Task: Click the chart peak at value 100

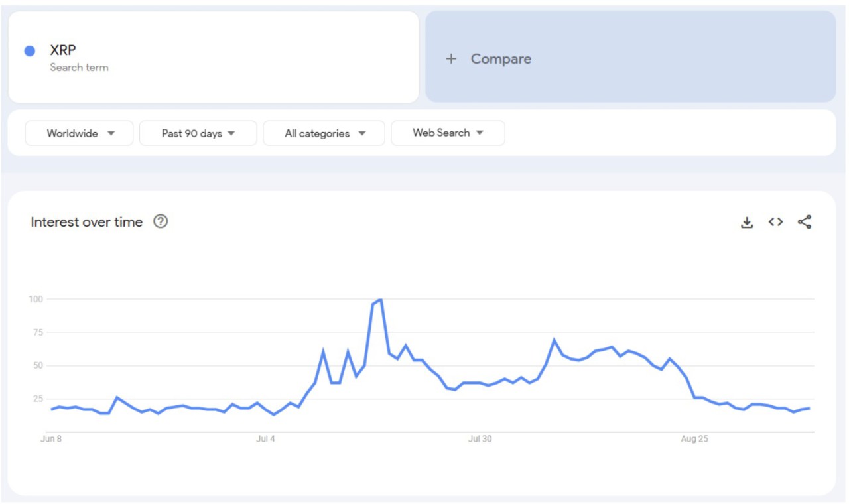Action: coord(380,300)
